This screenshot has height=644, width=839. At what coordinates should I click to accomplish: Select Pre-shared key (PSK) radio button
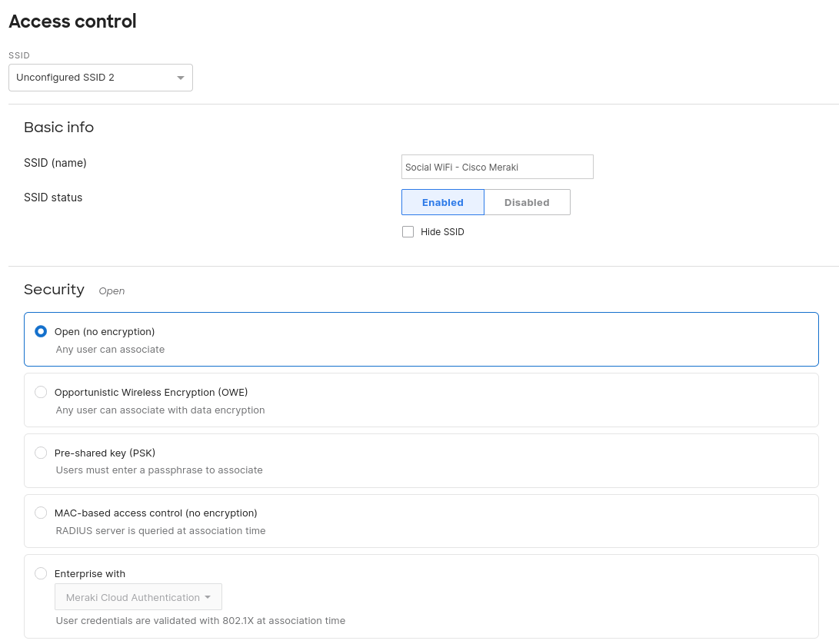(x=41, y=453)
